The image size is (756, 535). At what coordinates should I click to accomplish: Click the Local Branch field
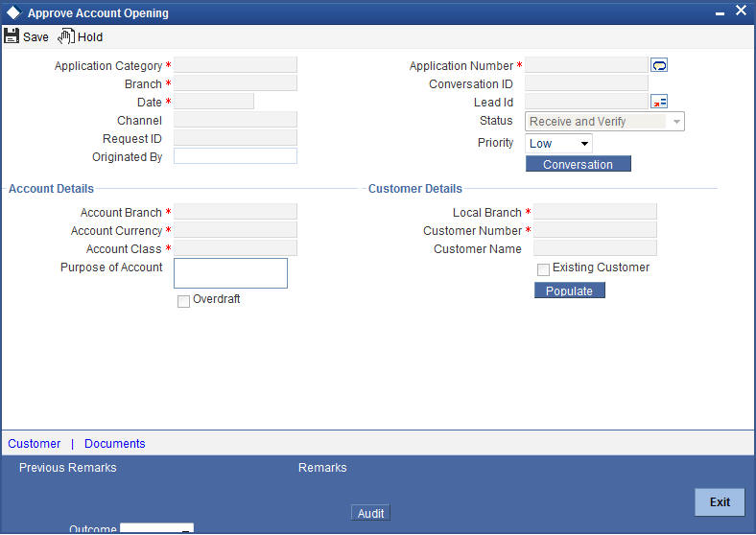tap(595, 212)
